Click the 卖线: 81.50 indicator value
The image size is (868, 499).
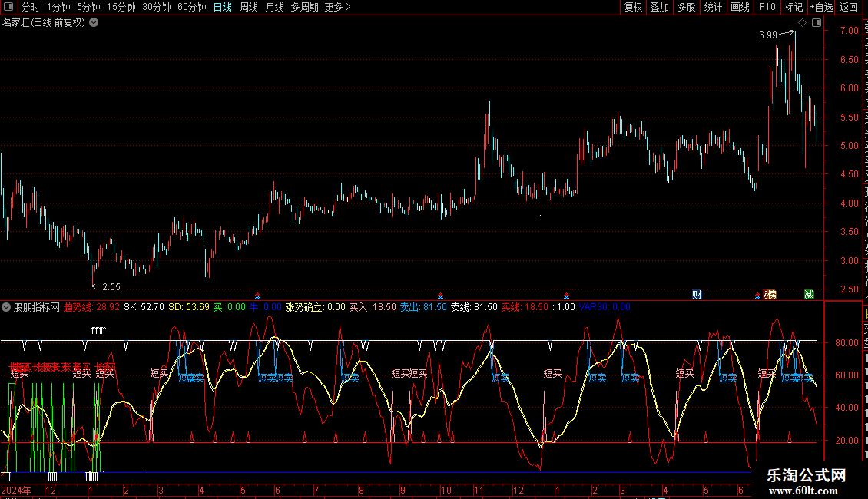[475, 307]
